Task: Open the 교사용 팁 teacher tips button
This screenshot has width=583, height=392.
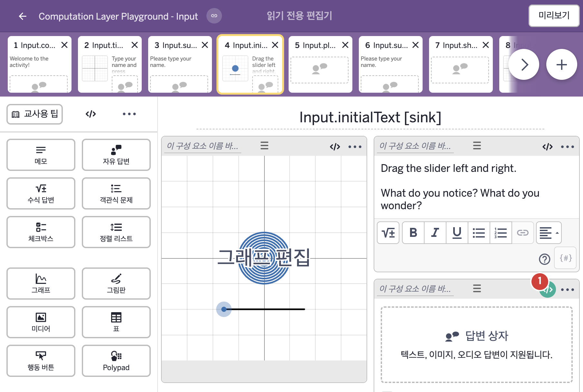Action: pos(35,114)
